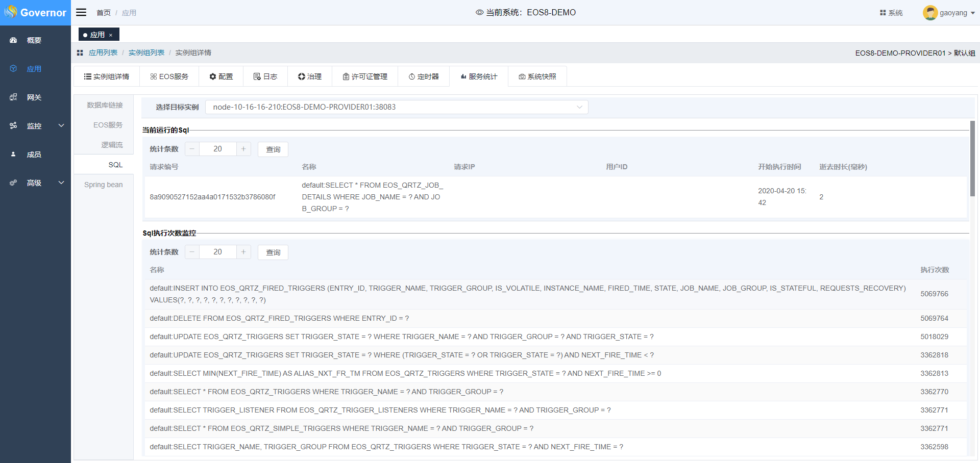
Task: Click the 成员 members sidebar icon
Action: coord(14,155)
